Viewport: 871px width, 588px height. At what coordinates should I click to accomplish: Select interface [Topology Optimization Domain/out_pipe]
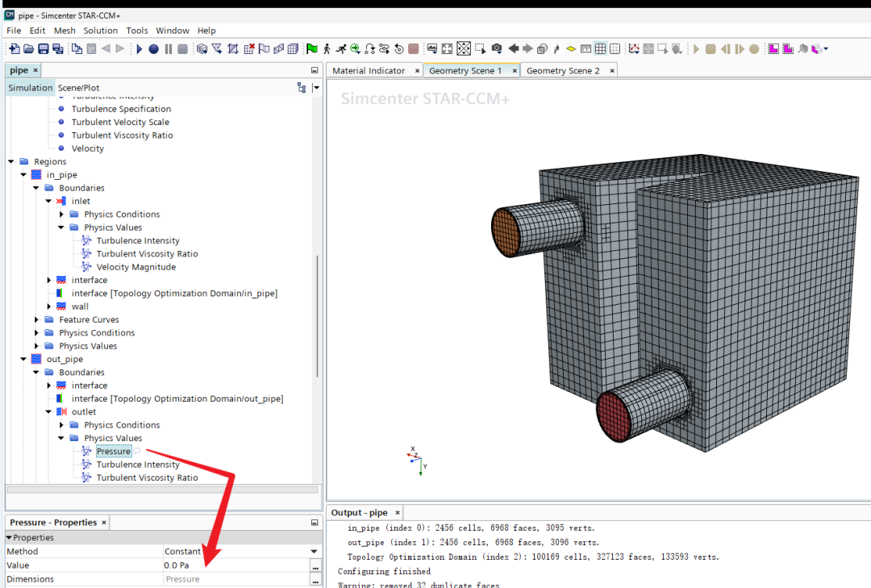(177, 399)
